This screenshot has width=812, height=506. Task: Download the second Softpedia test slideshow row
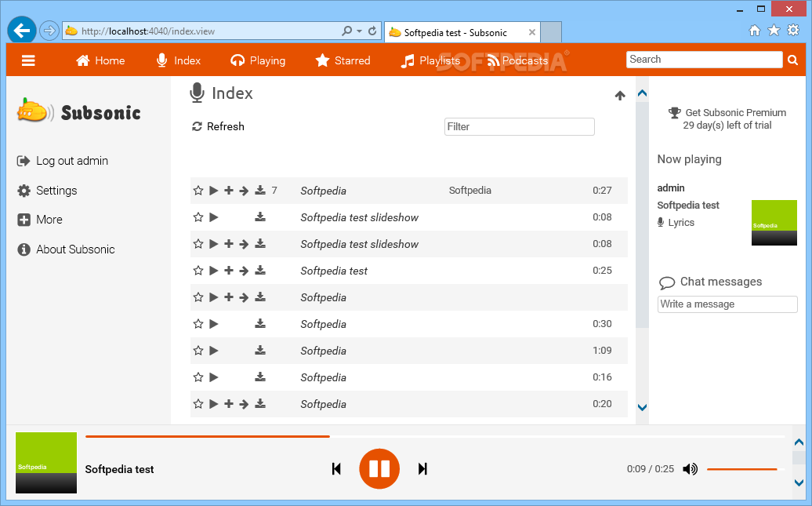click(260, 244)
